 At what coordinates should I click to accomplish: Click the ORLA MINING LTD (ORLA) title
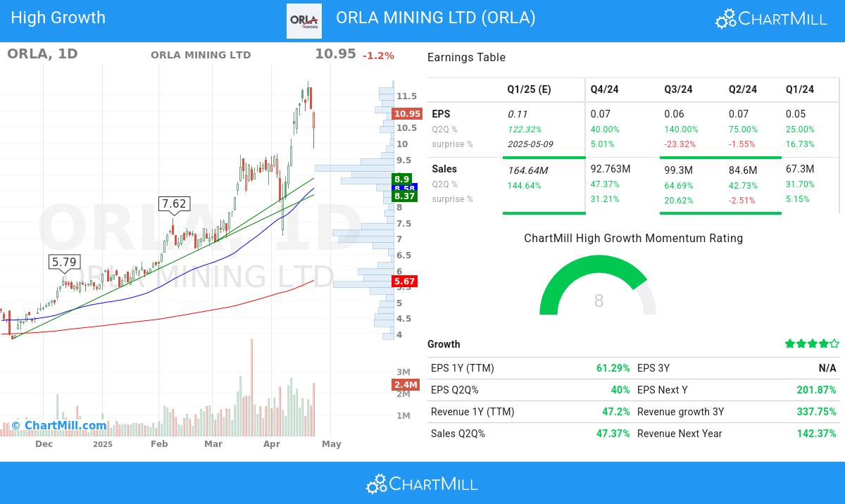click(435, 18)
